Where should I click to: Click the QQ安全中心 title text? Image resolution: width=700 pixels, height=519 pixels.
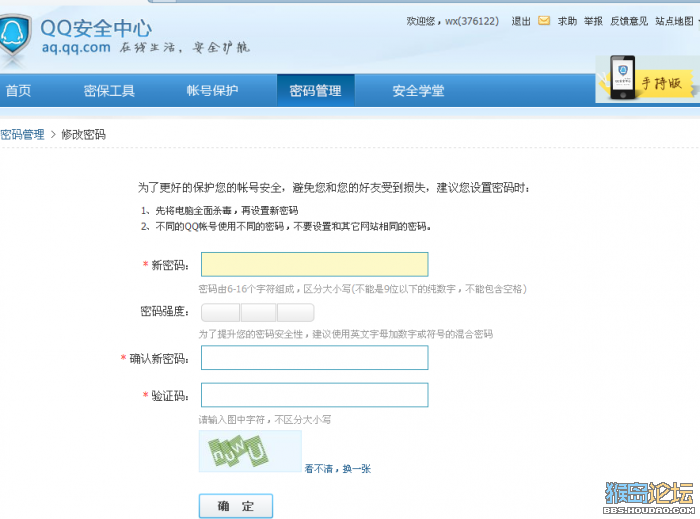[96, 29]
